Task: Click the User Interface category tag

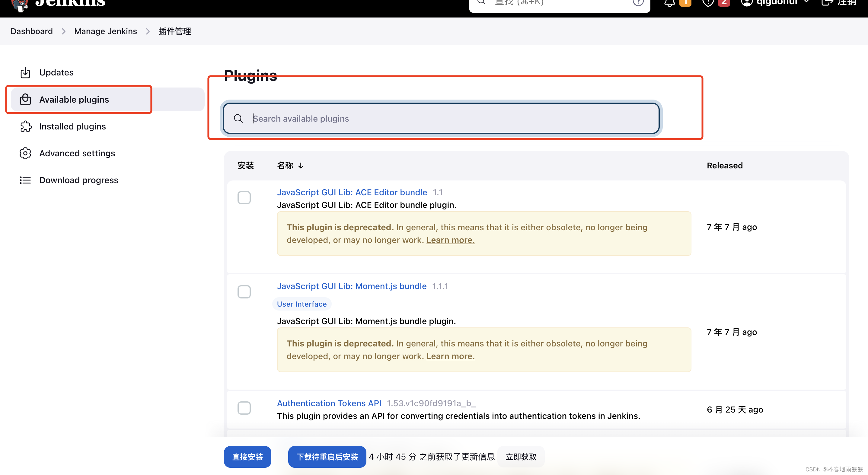Action: 302,304
